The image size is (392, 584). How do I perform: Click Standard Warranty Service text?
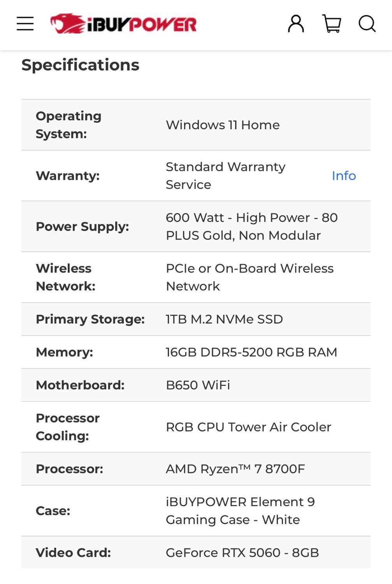coord(225,176)
